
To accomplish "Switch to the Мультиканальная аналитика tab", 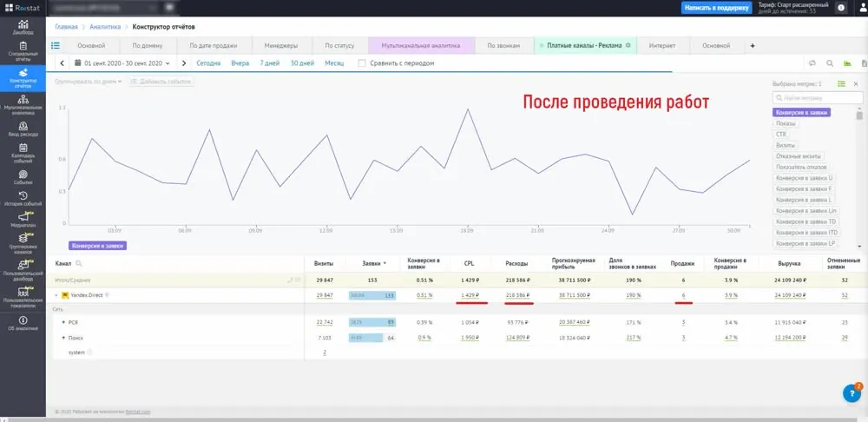I will (x=421, y=46).
